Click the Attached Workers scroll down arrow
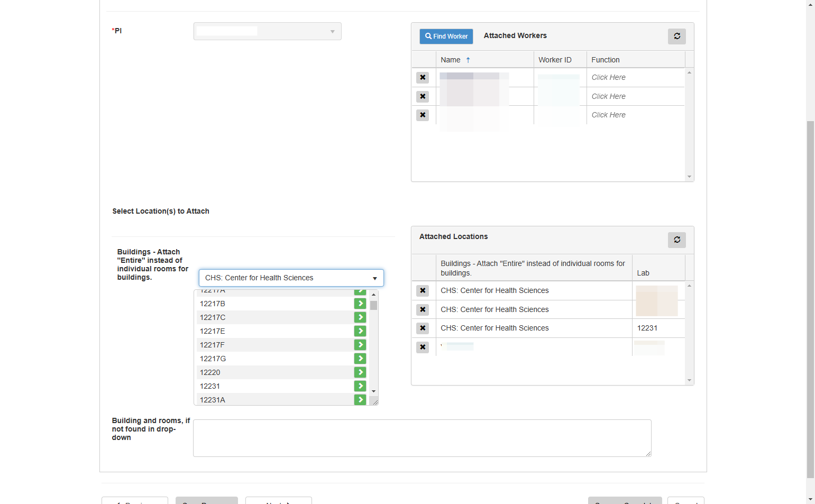This screenshot has height=504, width=815. [x=689, y=177]
